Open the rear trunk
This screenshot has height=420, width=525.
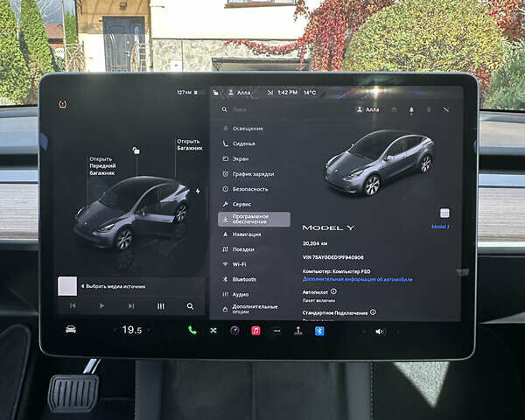pyautogui.click(x=190, y=144)
